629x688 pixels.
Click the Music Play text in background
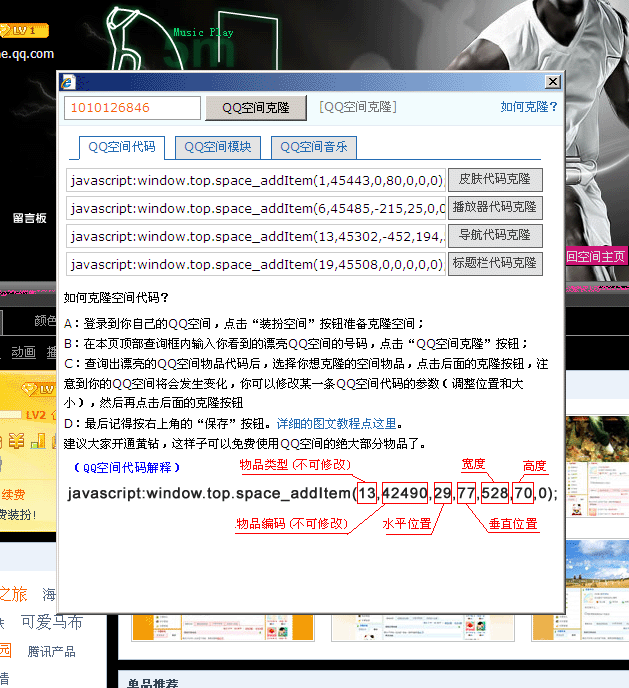(x=203, y=32)
